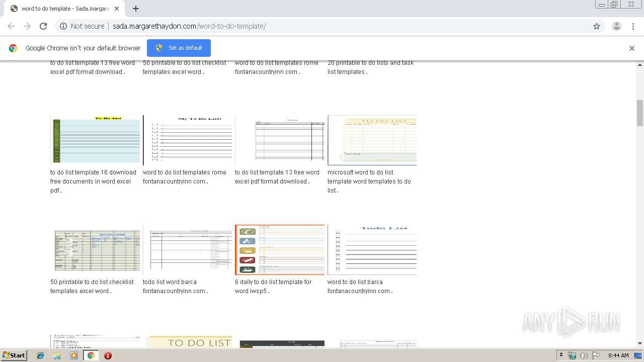Open the red Opera taskbar icon
This screenshot has width=644, height=362.
(108, 355)
